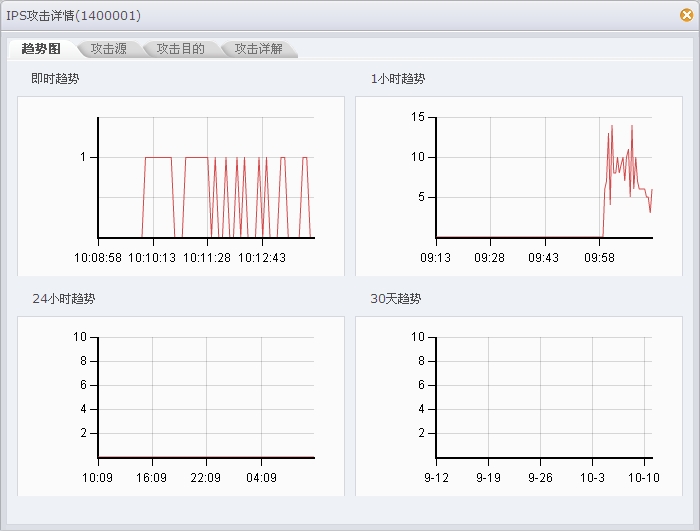Click the 10:09 axis label
This screenshot has height=531, width=700.
[x=97, y=478]
